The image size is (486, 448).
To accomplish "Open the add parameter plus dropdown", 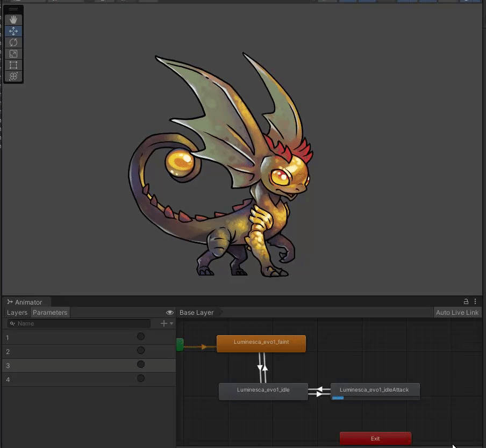I will (x=167, y=323).
